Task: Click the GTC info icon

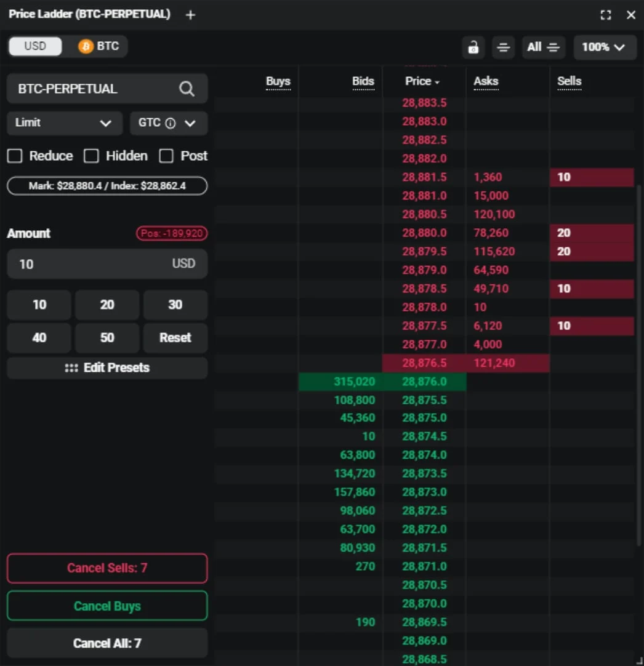Action: (x=170, y=123)
